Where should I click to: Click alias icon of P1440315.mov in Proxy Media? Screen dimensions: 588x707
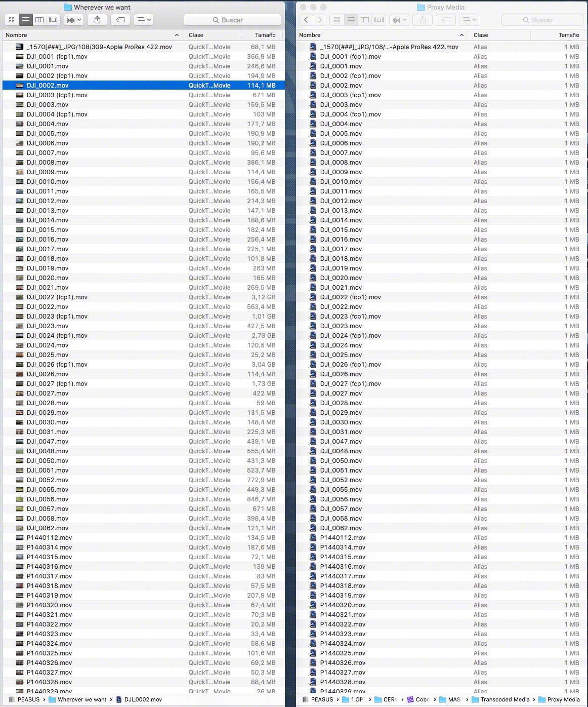click(x=313, y=557)
